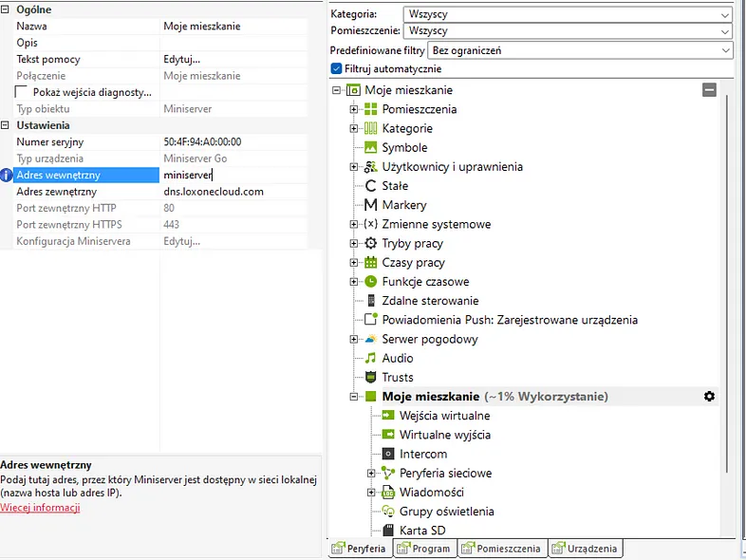Click the Użytkownicy i uprawnienia users icon
This screenshot has width=746, height=560.
click(370, 166)
